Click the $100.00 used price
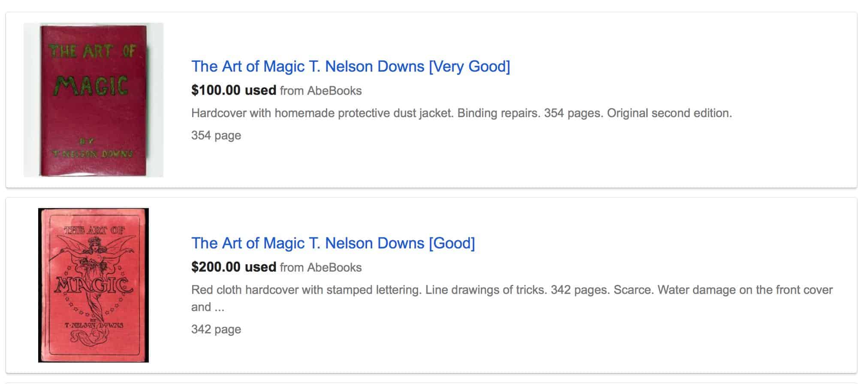This screenshot has height=384, width=868. click(x=234, y=90)
